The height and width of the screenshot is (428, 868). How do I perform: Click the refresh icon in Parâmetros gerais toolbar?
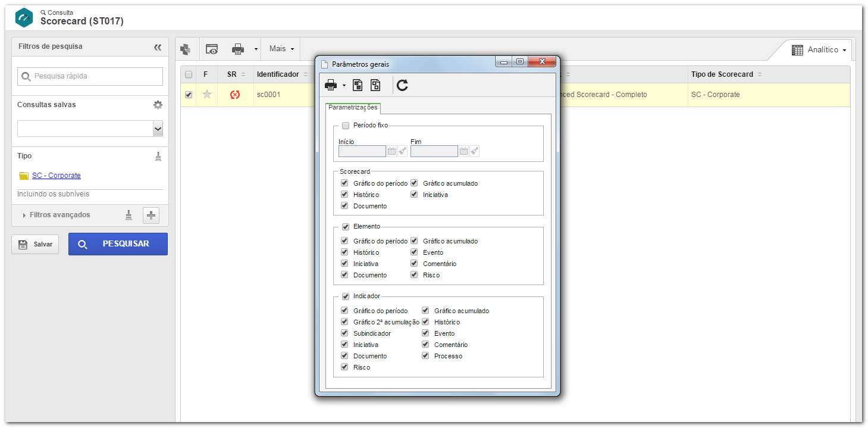pos(402,85)
